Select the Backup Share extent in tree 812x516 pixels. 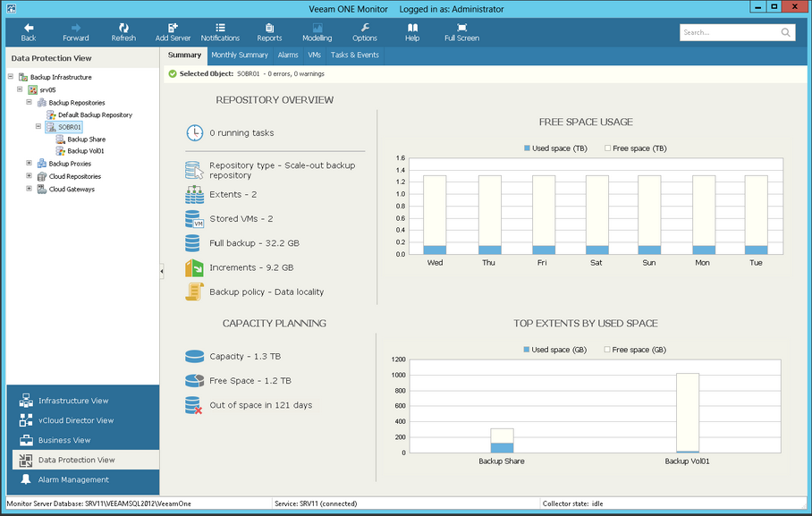pyautogui.click(x=86, y=140)
